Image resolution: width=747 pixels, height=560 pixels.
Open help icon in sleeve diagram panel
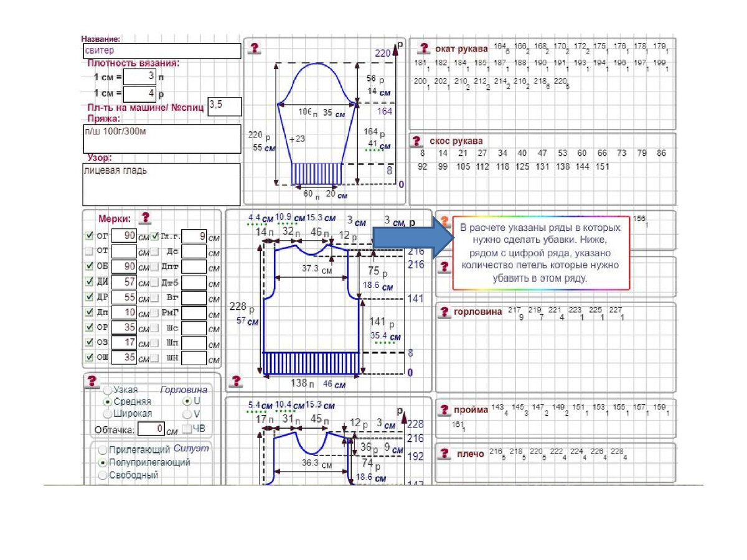(x=255, y=49)
